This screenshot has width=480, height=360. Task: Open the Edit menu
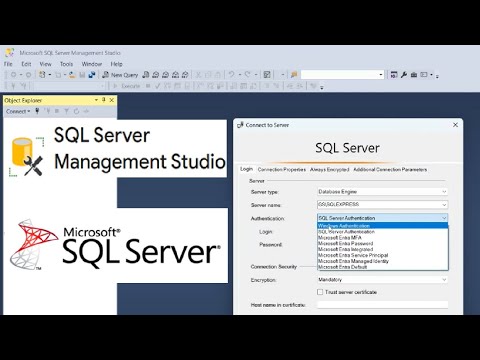(26, 64)
